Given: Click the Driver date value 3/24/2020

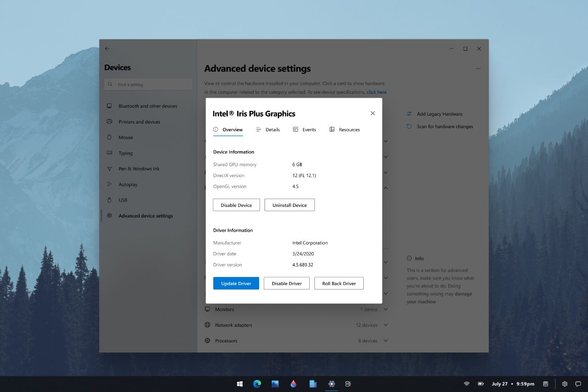Looking at the screenshot, I should point(303,254).
